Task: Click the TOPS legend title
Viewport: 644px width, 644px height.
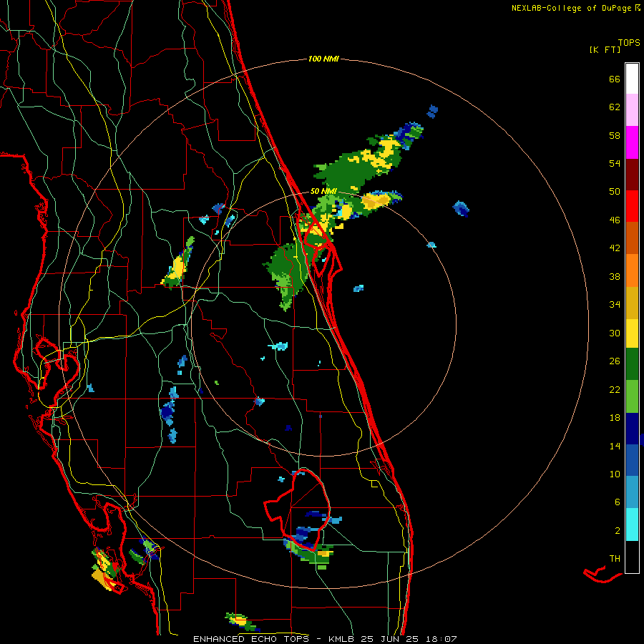Action: 629,42
